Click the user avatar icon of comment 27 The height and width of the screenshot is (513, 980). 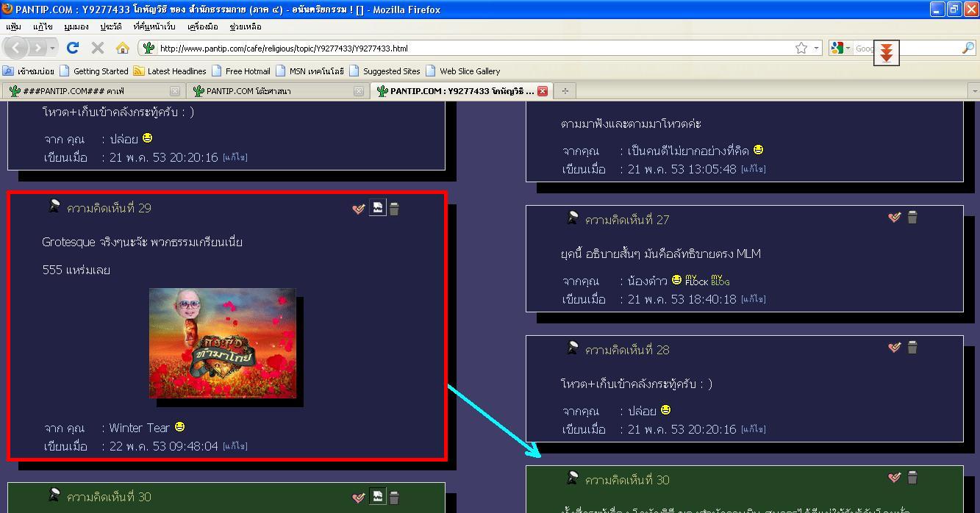coord(572,218)
